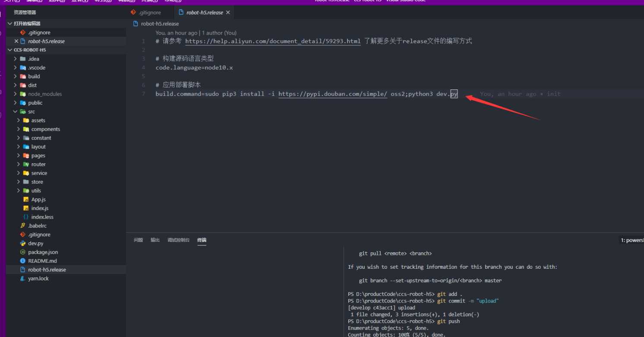Image resolution: width=644 pixels, height=337 pixels.
Task: Click the Yarn icon beside yarn.lock
Action: point(23,279)
